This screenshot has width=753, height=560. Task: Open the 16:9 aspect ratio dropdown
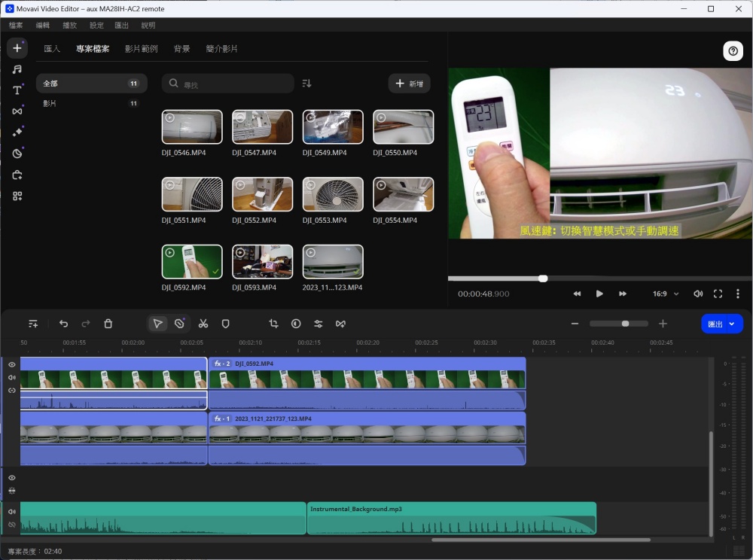(665, 294)
